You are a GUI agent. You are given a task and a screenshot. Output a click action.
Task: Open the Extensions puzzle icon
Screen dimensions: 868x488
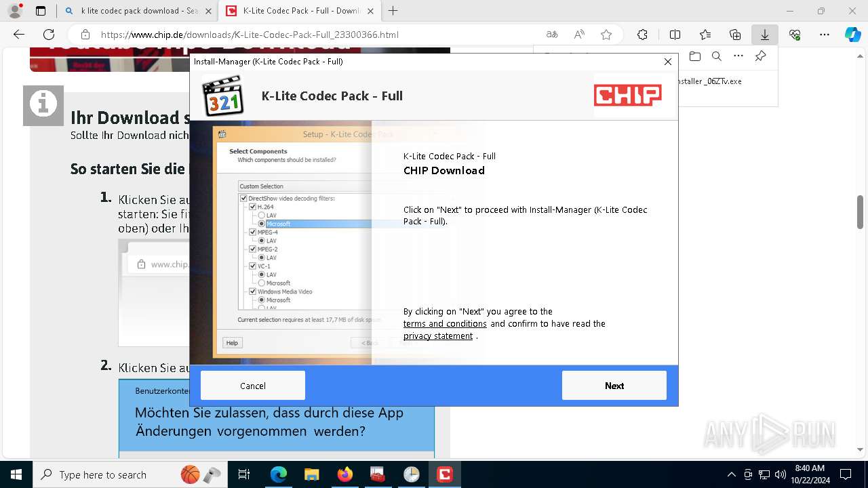click(642, 35)
